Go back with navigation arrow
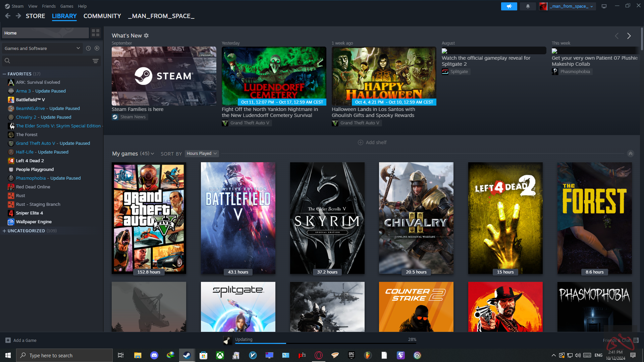This screenshot has height=362, width=644. pos(8,16)
